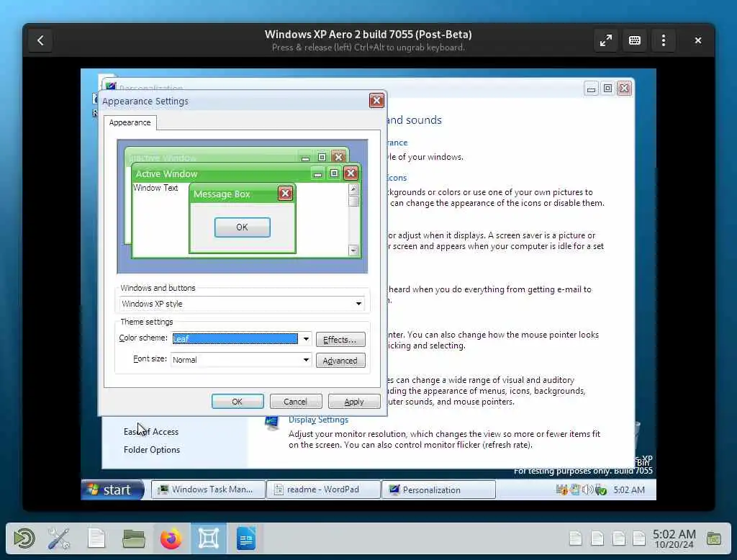Open the host application launcher menu
This screenshot has width=737, height=560.
coord(24,538)
